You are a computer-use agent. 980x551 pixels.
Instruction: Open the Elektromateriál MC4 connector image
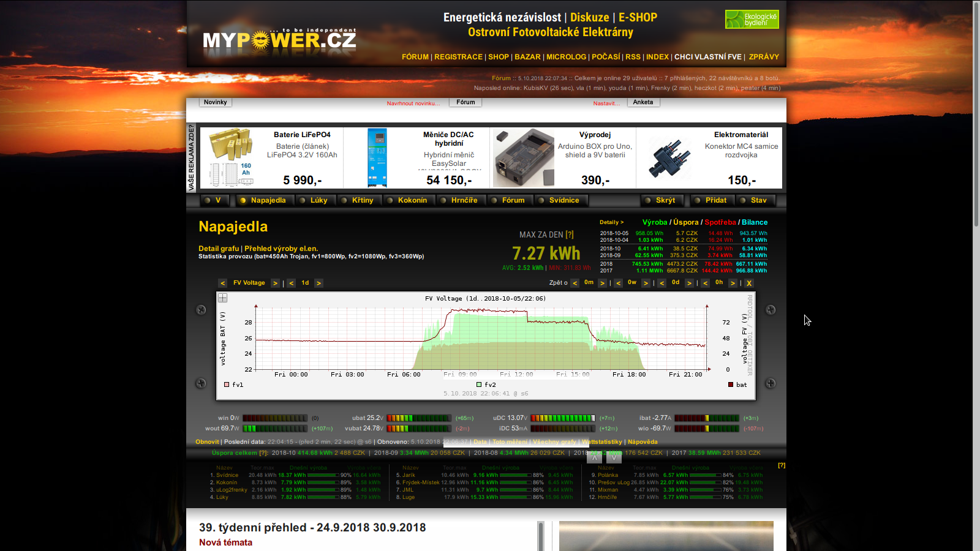click(669, 158)
